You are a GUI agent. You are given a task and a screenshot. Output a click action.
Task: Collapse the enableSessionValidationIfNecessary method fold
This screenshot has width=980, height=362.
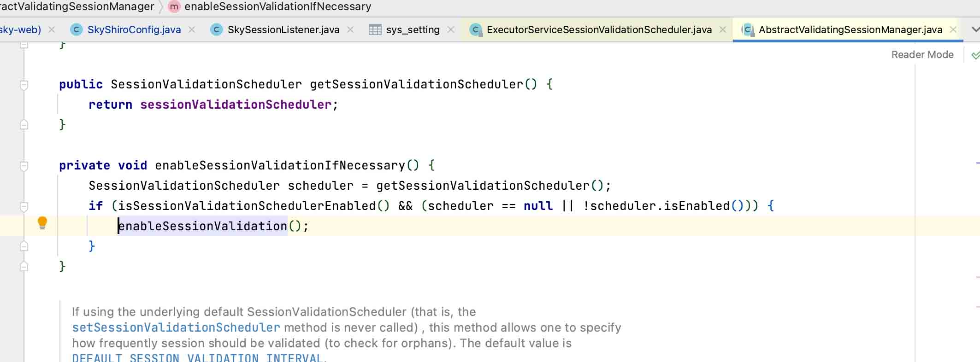click(x=24, y=166)
